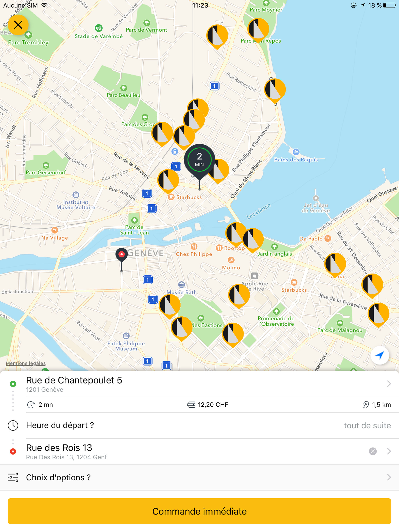Expand Choix d'options chevron

389,477
